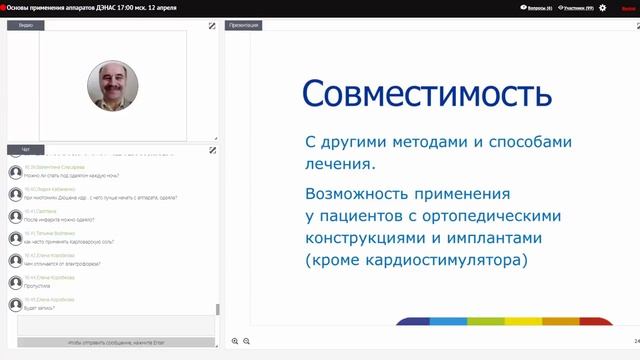Image resolution: width=640 pixels, height=360 pixels.
Task: Click the avatar beside 'Можно ли спать под одеялом'
Action: click(16, 172)
